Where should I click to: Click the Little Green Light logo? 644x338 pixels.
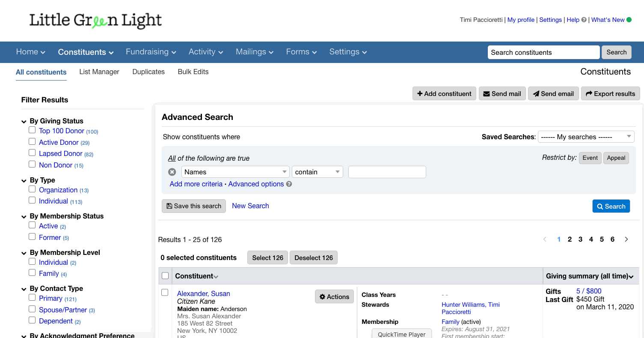95,21
